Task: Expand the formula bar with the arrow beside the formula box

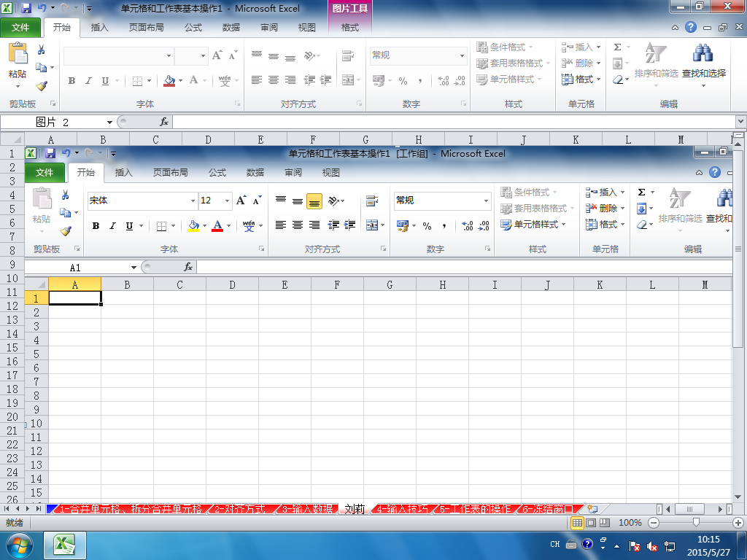Action: [x=741, y=122]
